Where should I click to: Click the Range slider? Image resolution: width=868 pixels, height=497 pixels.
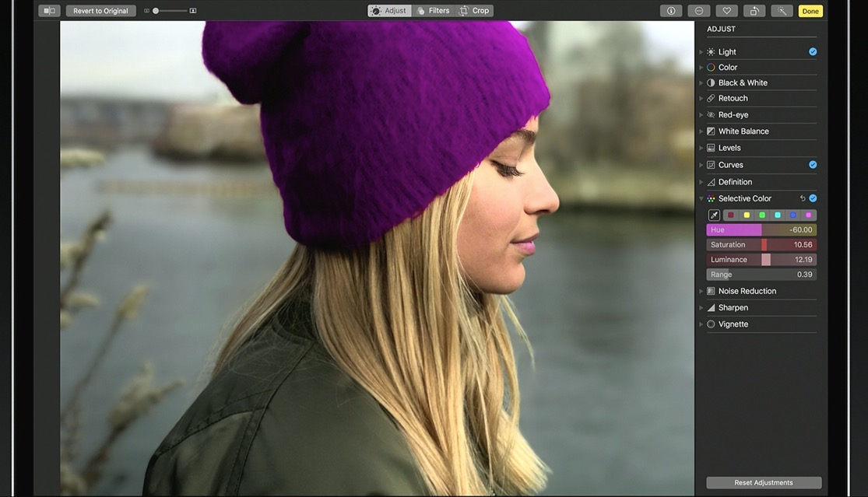point(761,275)
